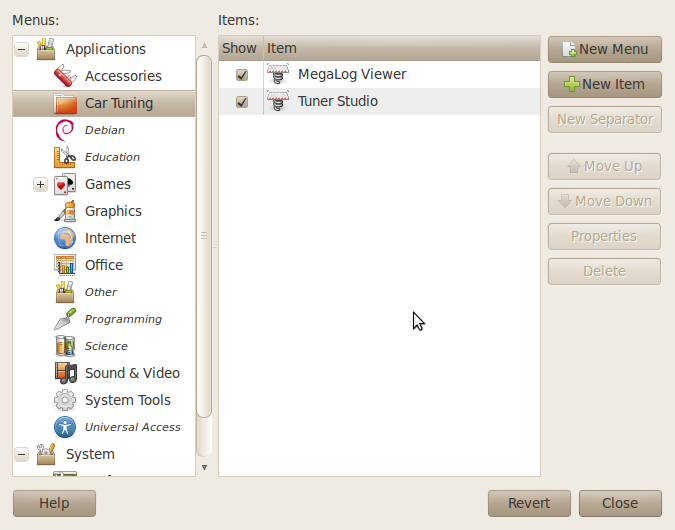Collapse the System tree node
The width and height of the screenshot is (675, 530).
point(22,454)
